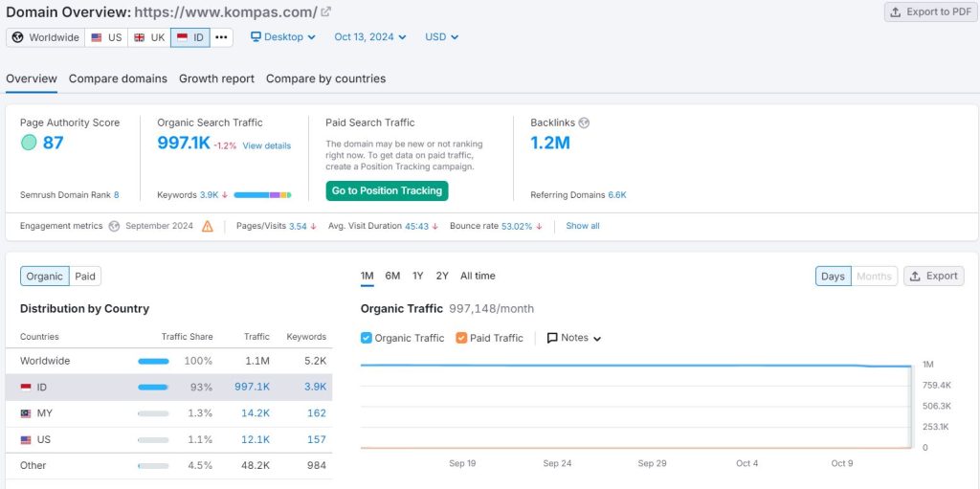Click the 997.1K organic traffic value
980x489 pixels.
(x=184, y=143)
